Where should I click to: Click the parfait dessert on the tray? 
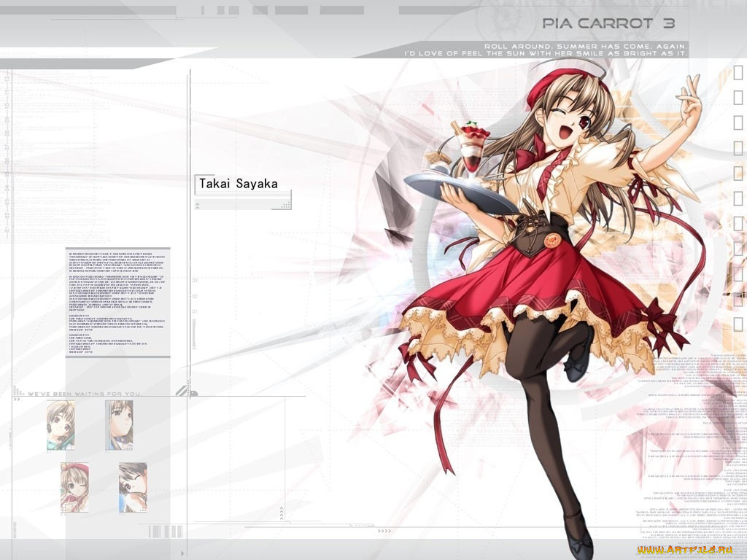tap(473, 146)
